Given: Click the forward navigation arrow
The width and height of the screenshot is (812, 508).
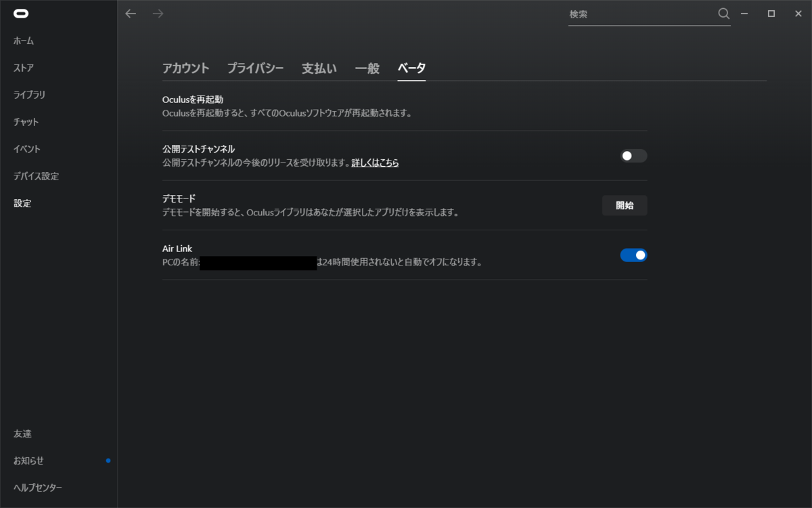Looking at the screenshot, I should click(158, 13).
